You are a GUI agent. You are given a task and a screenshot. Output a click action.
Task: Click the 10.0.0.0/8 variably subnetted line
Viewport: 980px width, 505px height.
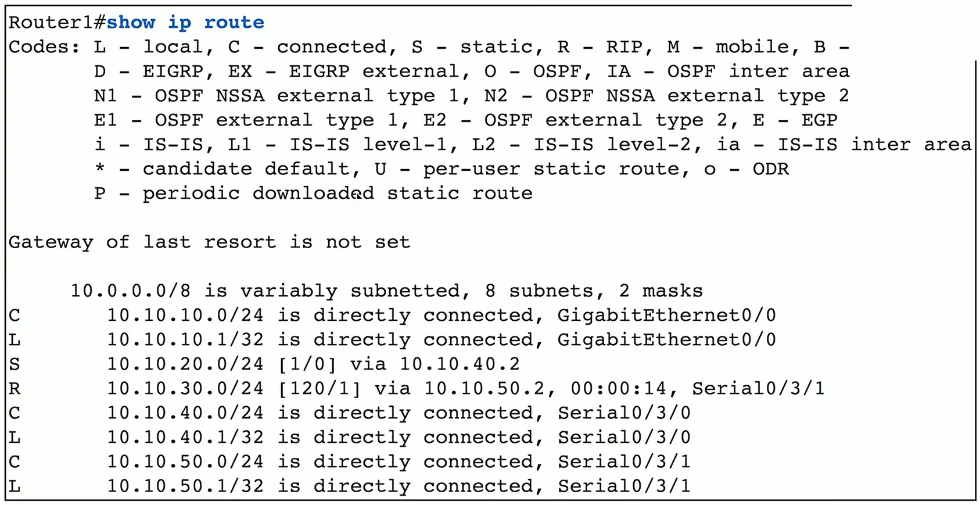click(x=386, y=291)
